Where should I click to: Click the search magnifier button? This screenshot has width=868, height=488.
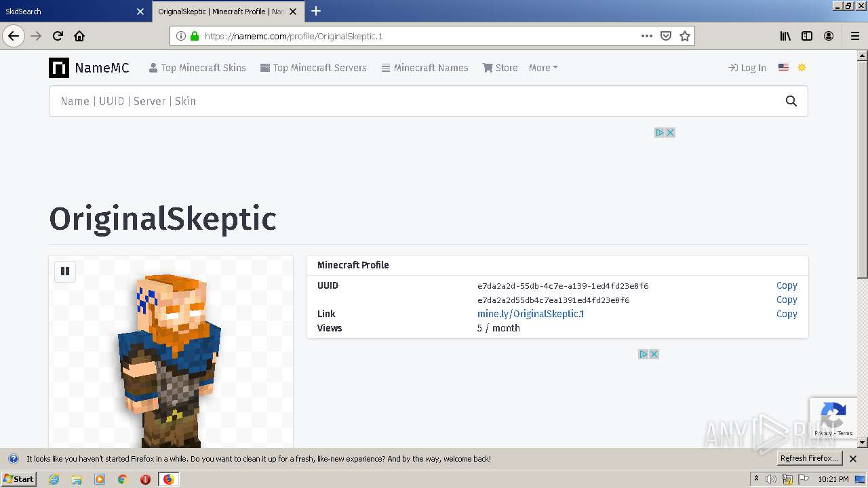[791, 101]
